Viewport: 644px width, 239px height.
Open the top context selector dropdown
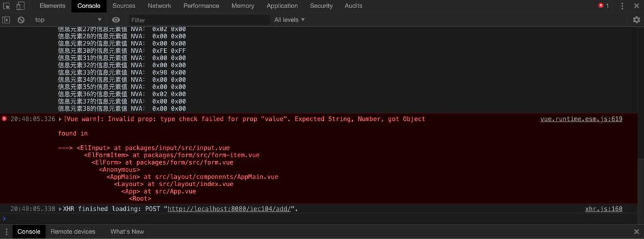(68, 19)
